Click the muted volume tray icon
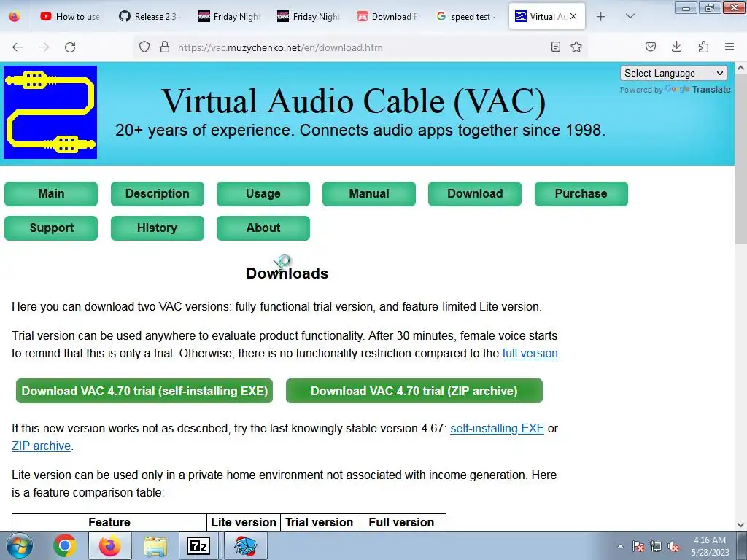Screen dimensions: 747x560 coord(673,546)
